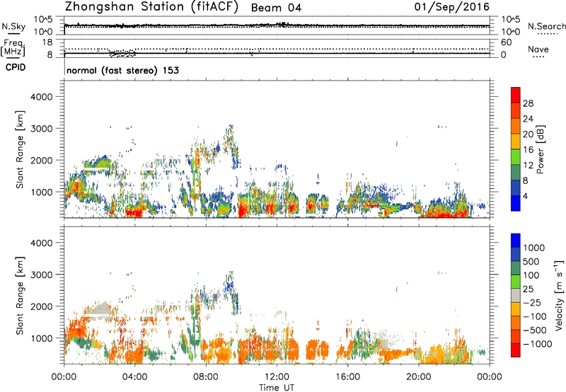Select the 'N.Sky' noise legend label
This screenshot has width=566, height=392.
click(13, 26)
